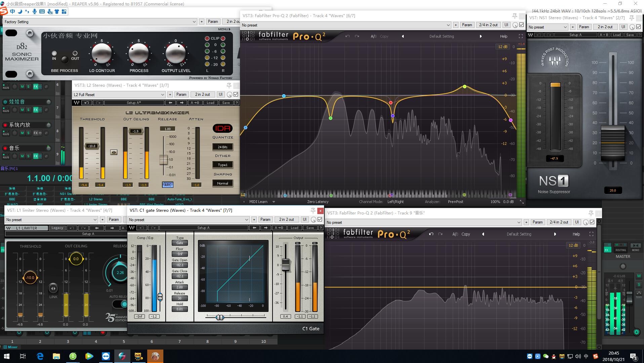Viewport: 644px width, 363px height.
Task: Mute the 系统内放 track
Action: (22, 133)
